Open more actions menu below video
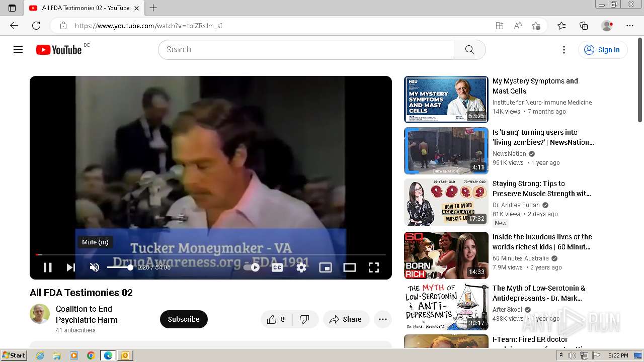 point(383,319)
